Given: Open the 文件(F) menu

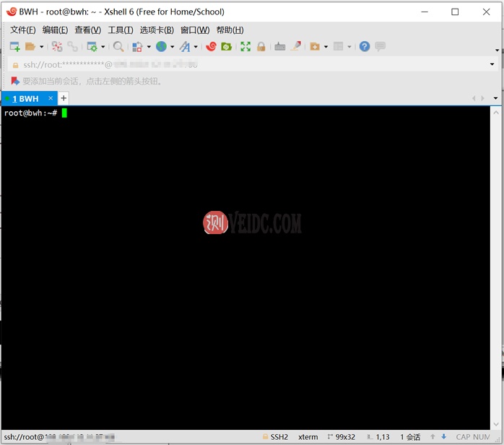Looking at the screenshot, I should 23,30.
